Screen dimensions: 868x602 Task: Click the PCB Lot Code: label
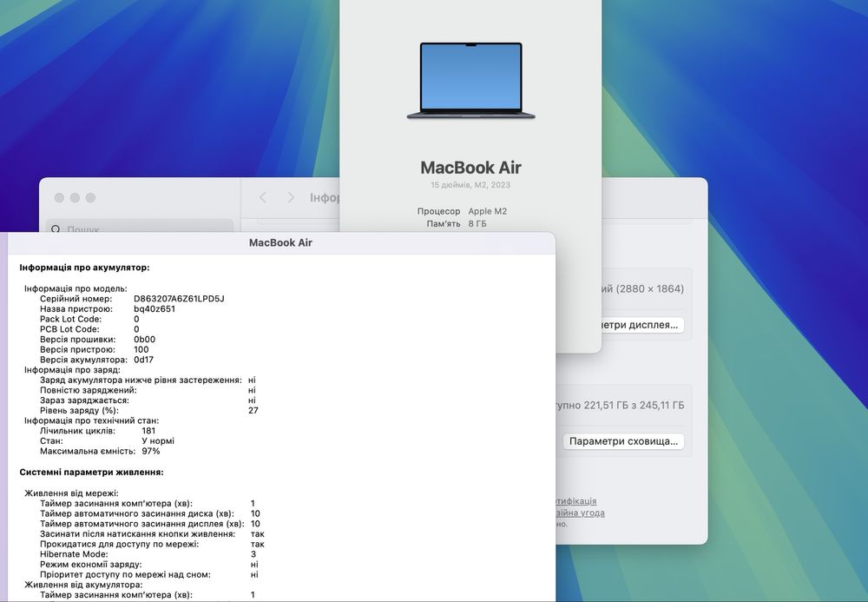[x=69, y=329]
